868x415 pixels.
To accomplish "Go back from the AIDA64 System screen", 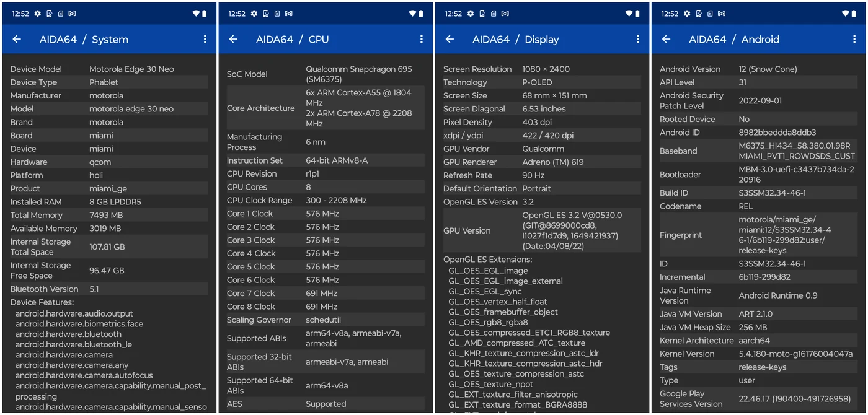I will point(17,39).
